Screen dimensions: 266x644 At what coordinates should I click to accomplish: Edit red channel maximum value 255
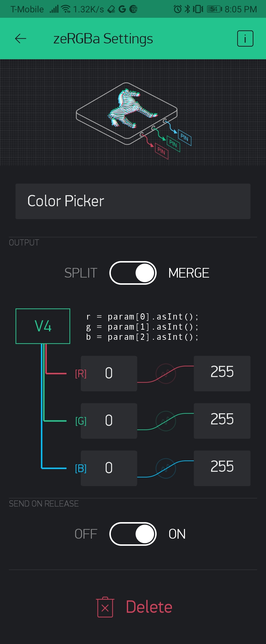pyautogui.click(x=222, y=373)
